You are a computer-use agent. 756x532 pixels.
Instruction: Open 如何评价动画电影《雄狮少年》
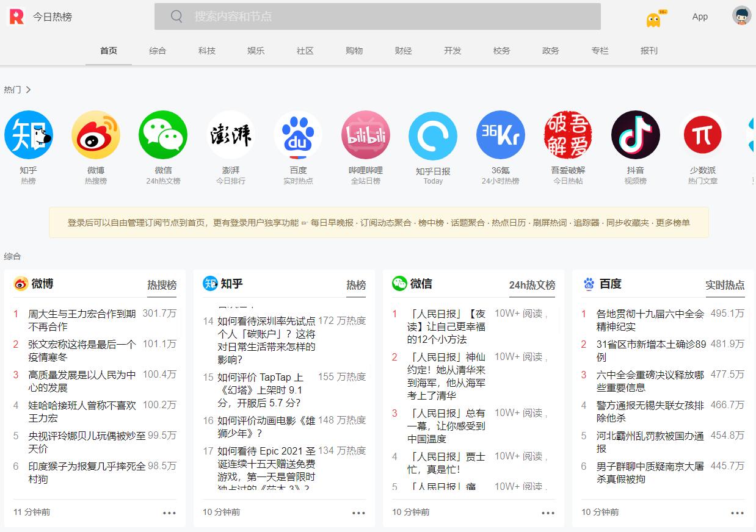[267, 427]
